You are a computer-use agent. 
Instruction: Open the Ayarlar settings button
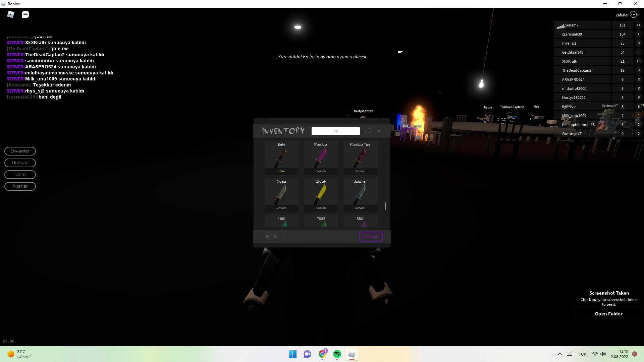pos(20,186)
